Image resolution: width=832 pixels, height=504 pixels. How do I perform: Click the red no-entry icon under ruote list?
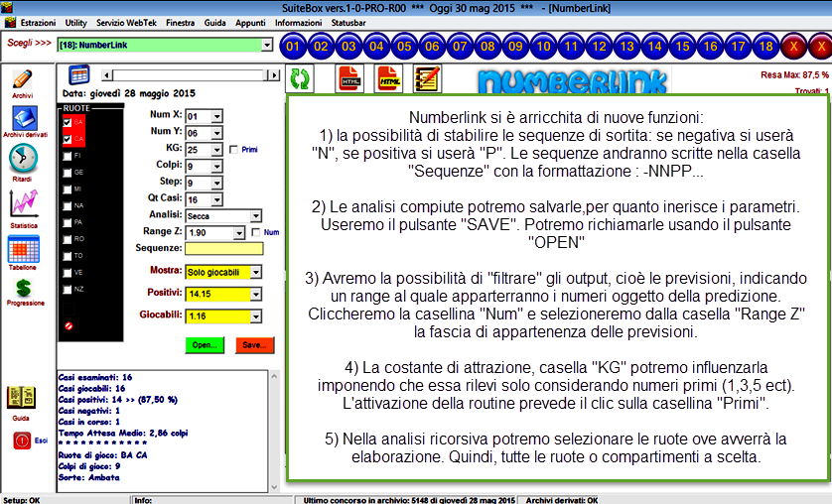click(x=69, y=326)
